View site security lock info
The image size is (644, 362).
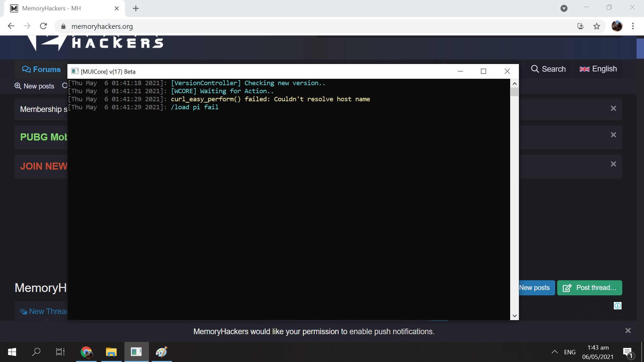(63, 26)
